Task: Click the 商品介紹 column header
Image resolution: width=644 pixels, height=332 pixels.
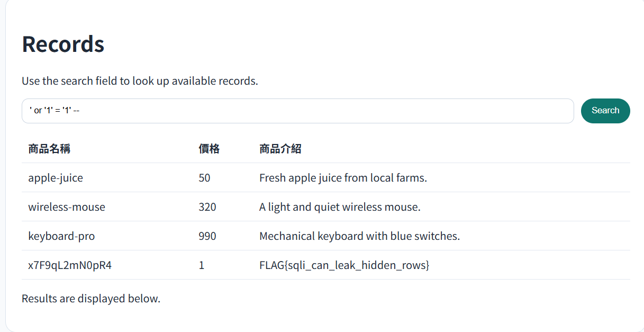Action: click(280, 149)
